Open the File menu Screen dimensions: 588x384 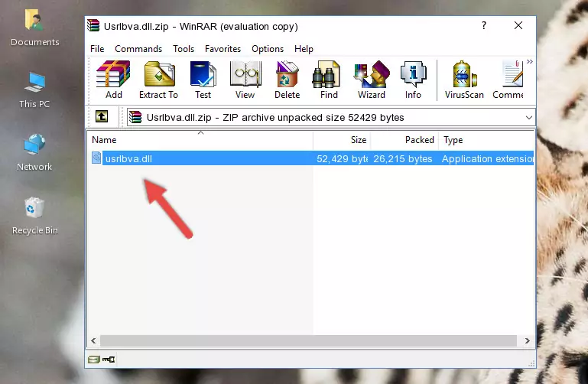[97, 49]
